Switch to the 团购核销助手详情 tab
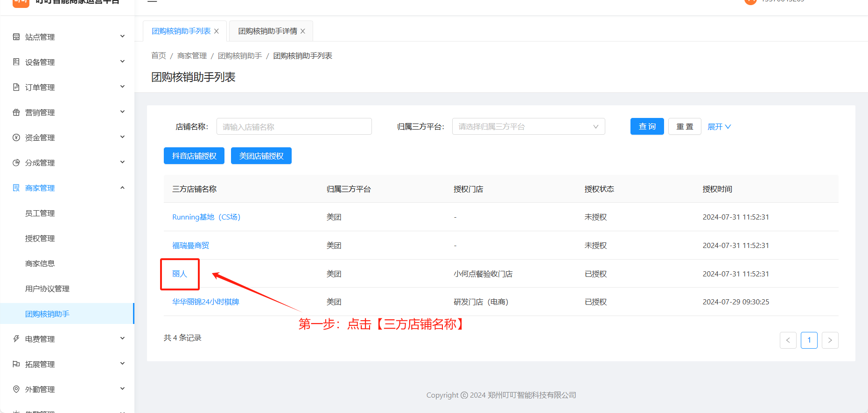Image resolution: width=868 pixels, height=413 pixels. click(x=267, y=31)
